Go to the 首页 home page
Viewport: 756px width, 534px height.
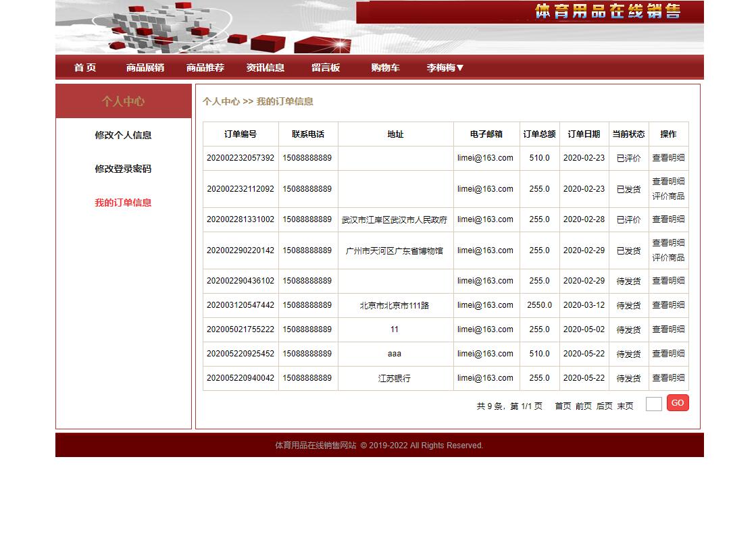(84, 67)
